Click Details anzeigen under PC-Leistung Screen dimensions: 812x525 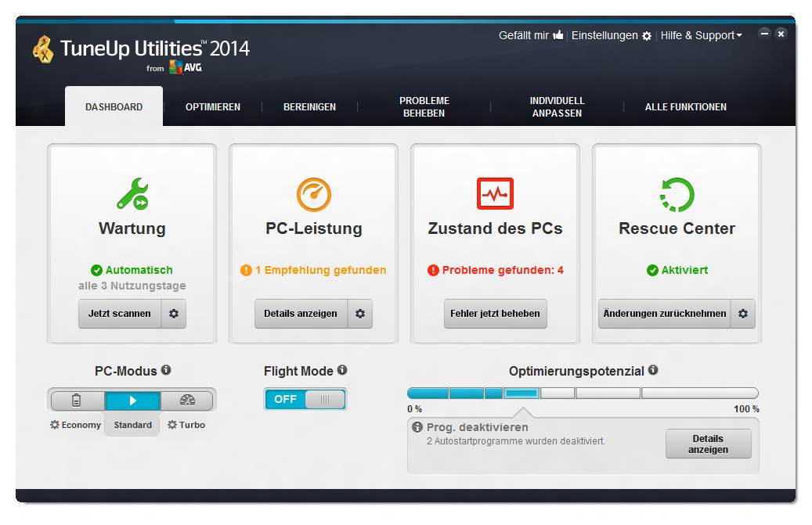(301, 314)
